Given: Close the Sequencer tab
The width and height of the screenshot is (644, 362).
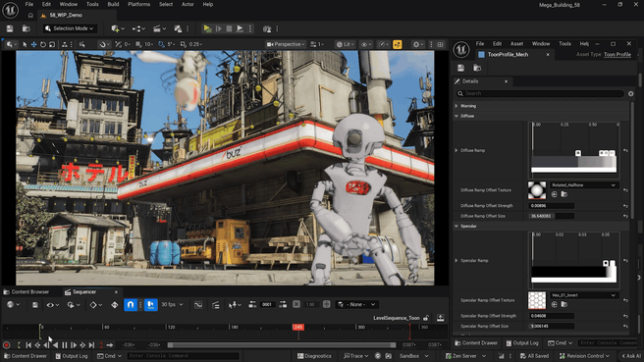Looking at the screenshot, I should click(x=116, y=292).
